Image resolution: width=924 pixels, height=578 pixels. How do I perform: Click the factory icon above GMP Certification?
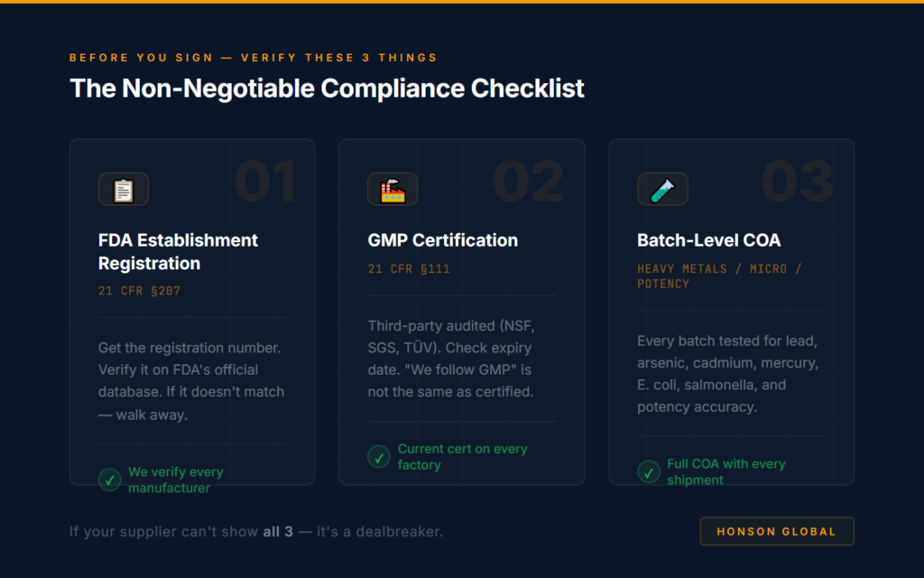coord(393,190)
